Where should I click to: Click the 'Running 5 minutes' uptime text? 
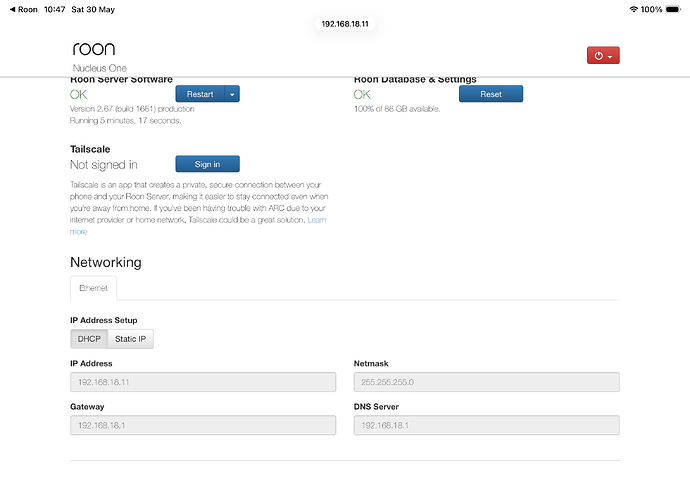pyautogui.click(x=125, y=120)
